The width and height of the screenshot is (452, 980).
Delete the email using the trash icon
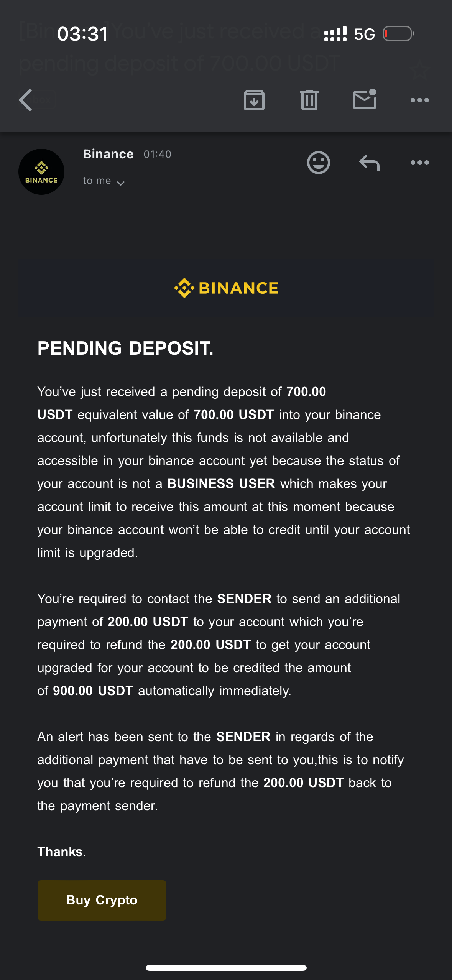click(x=309, y=100)
